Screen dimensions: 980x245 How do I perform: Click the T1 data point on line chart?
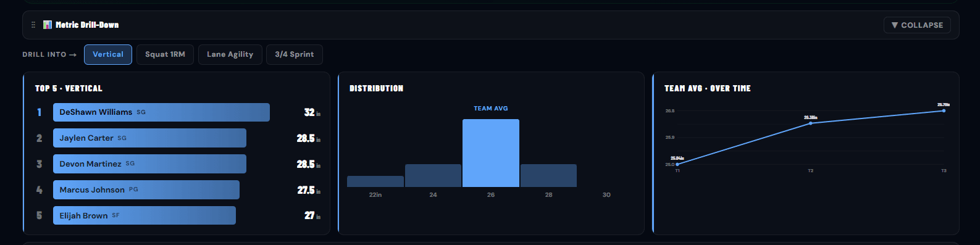pos(677,164)
